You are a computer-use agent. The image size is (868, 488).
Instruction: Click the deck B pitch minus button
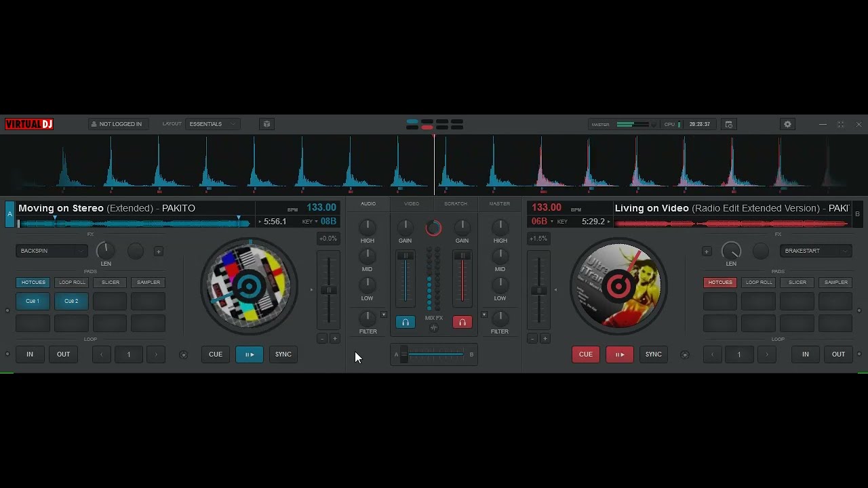[x=533, y=339]
